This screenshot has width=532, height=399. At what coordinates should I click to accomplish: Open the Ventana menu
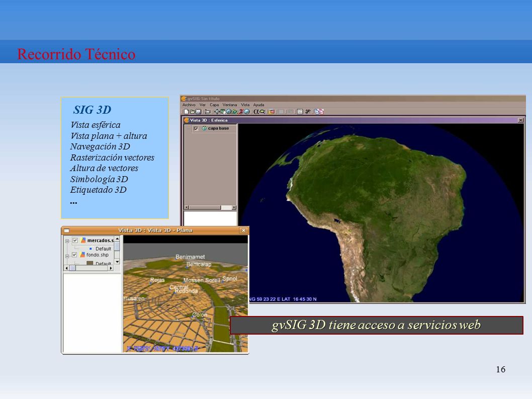coord(230,105)
